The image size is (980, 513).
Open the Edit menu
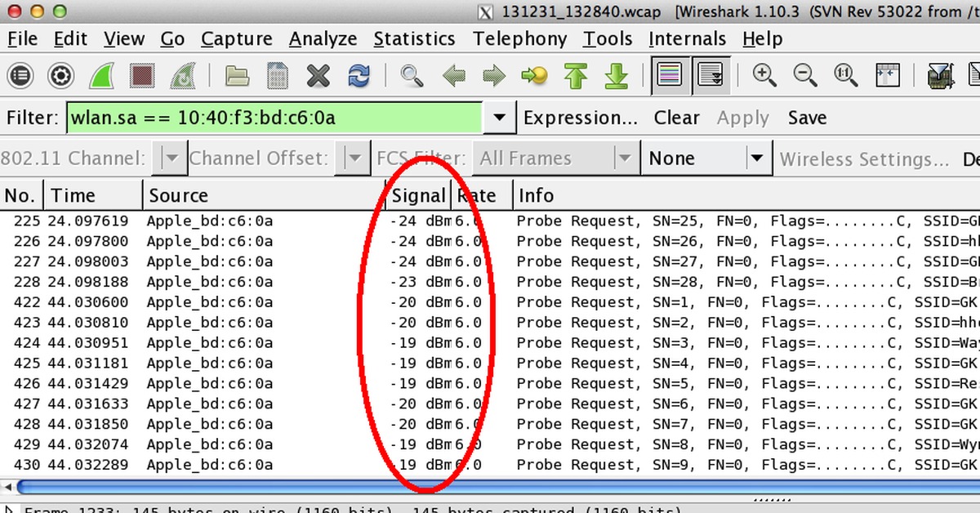click(70, 38)
